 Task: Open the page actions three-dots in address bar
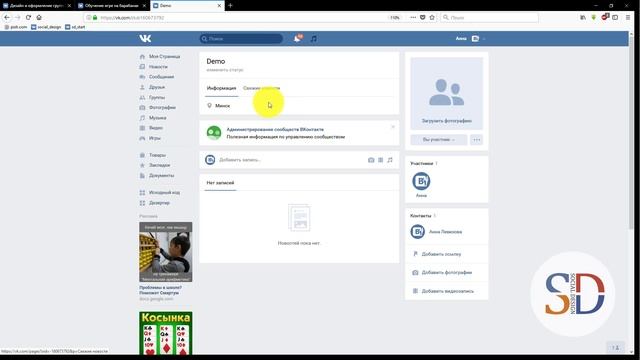click(413, 18)
